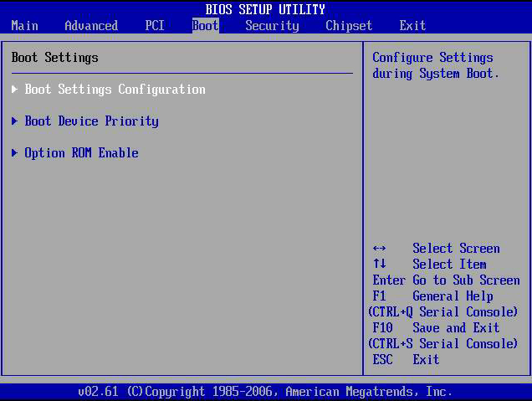Click the highlighted Boot tab

click(x=205, y=26)
